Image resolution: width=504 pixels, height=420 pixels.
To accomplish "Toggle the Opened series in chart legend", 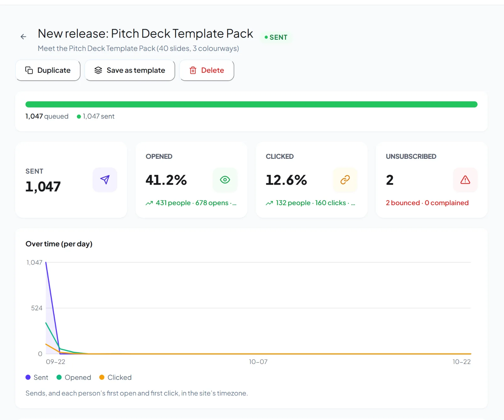I will pyautogui.click(x=74, y=377).
